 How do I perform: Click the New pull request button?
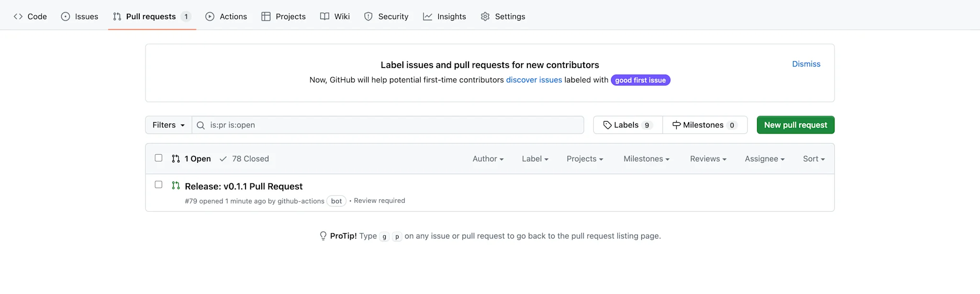click(795, 125)
